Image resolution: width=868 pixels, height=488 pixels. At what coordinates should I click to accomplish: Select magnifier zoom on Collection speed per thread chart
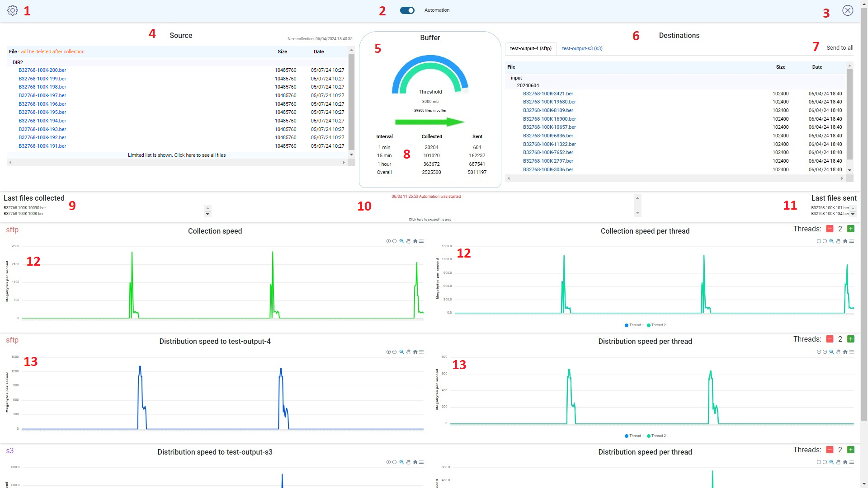831,241
